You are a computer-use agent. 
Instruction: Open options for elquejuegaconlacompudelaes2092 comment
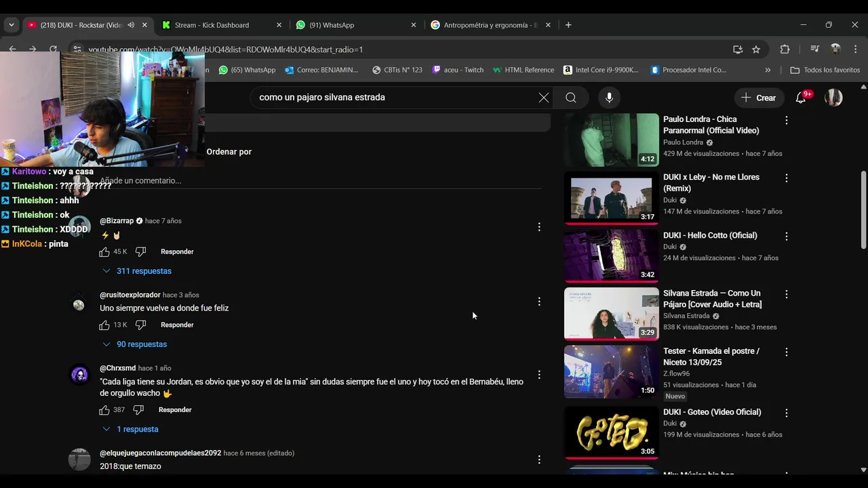pyautogui.click(x=539, y=460)
